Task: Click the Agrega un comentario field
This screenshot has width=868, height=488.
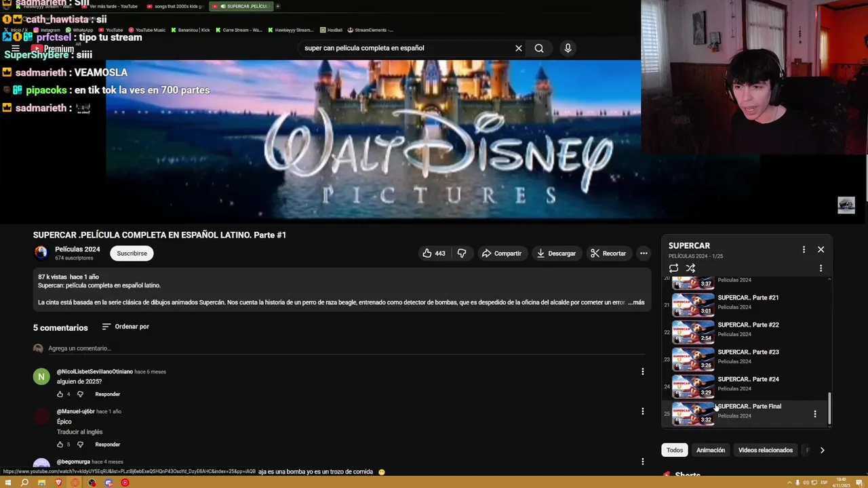Action: (346, 348)
